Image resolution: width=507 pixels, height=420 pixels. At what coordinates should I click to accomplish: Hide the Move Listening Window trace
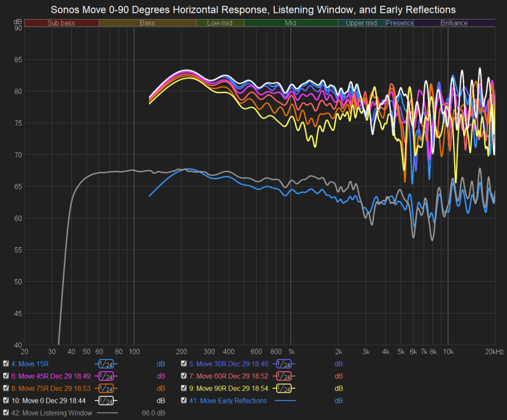click(x=6, y=413)
